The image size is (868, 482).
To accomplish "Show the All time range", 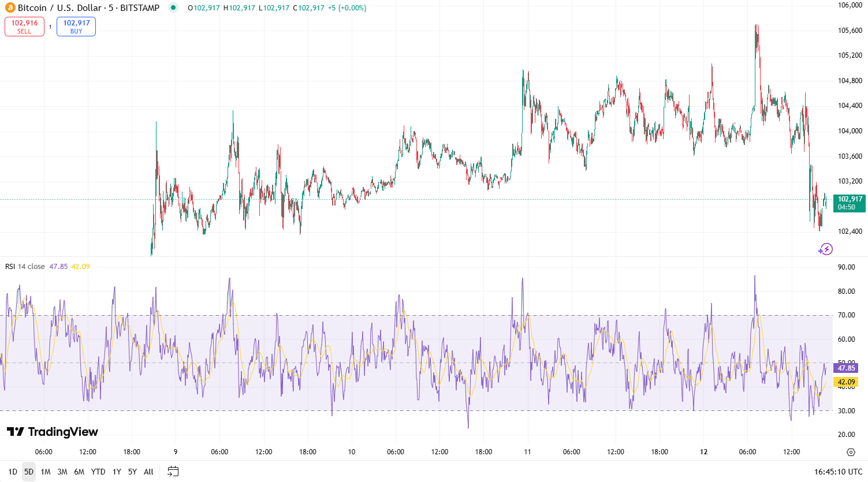I will [x=148, y=472].
